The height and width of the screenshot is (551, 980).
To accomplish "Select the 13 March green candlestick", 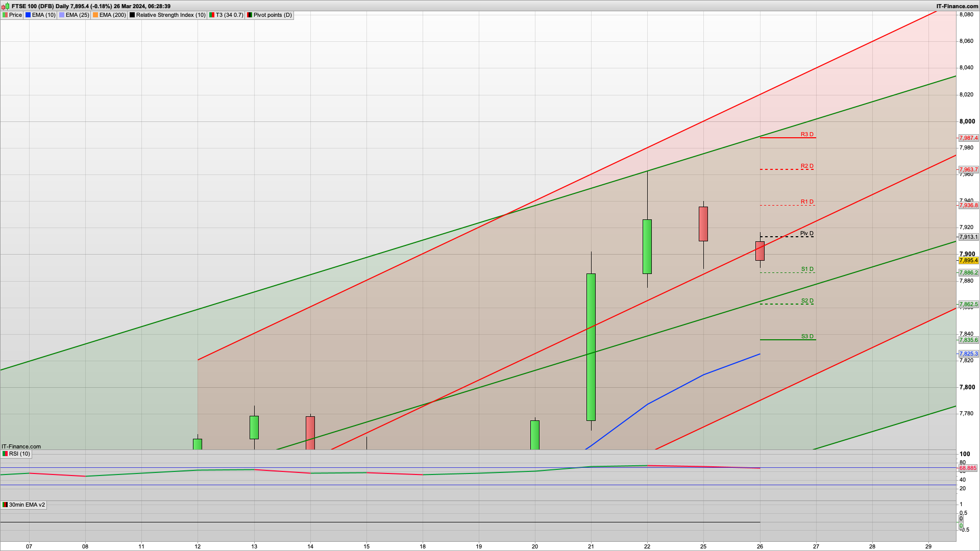I will (x=254, y=427).
